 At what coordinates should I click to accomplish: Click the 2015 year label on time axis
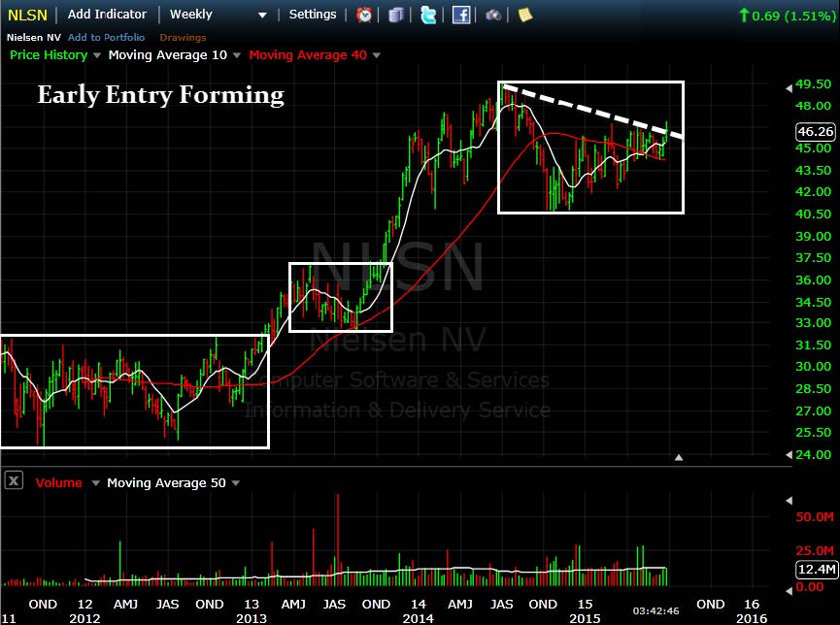(x=585, y=618)
